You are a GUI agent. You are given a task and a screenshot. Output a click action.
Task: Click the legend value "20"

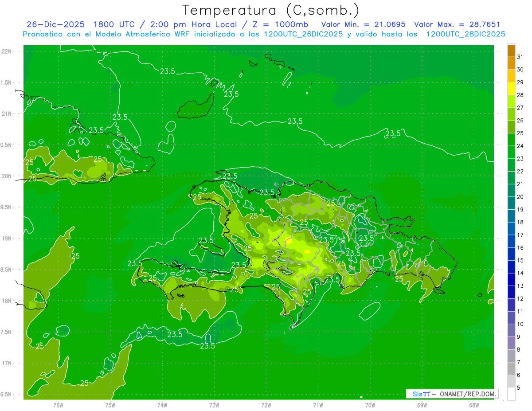tap(520, 197)
